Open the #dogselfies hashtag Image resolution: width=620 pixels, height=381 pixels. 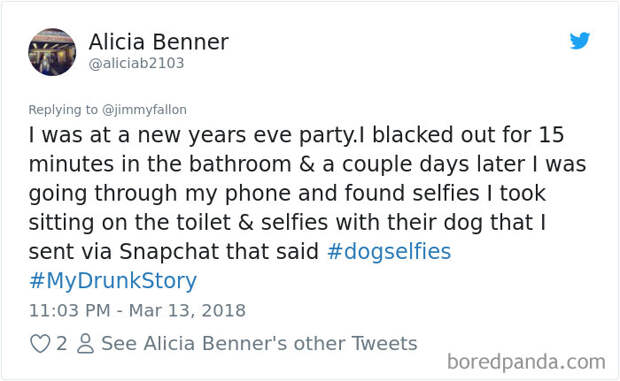tap(389, 251)
